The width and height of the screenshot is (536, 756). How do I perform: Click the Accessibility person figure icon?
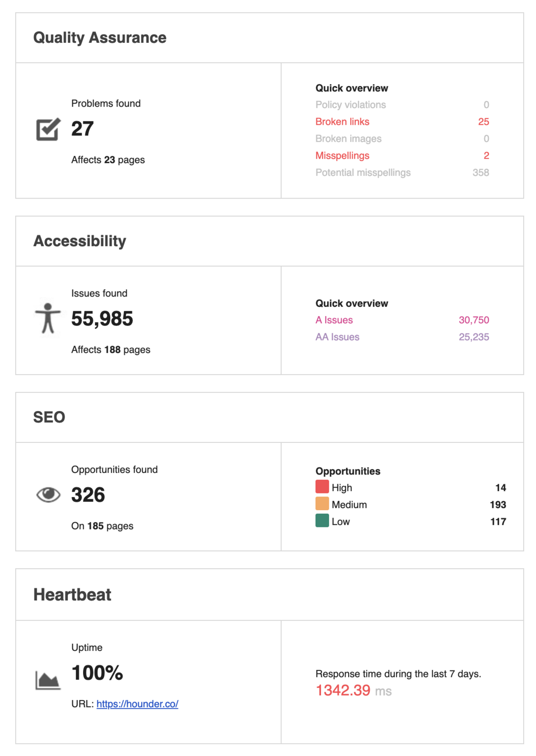click(x=48, y=319)
